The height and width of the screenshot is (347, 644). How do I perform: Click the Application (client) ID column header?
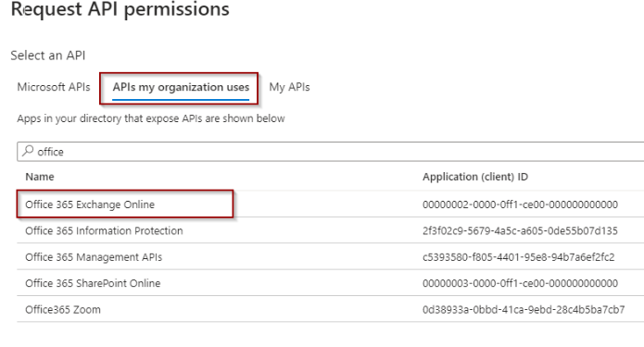click(x=475, y=177)
